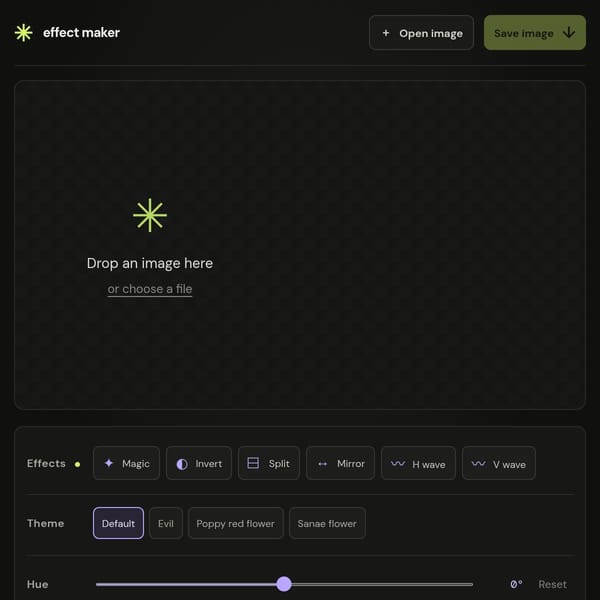Click the Effects label
This screenshot has height=600, width=600.
46,463
